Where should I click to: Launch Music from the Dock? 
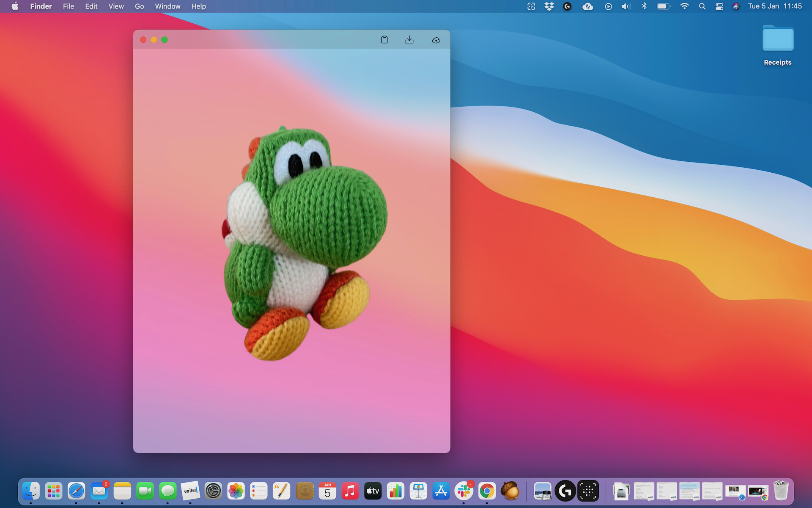click(x=350, y=491)
